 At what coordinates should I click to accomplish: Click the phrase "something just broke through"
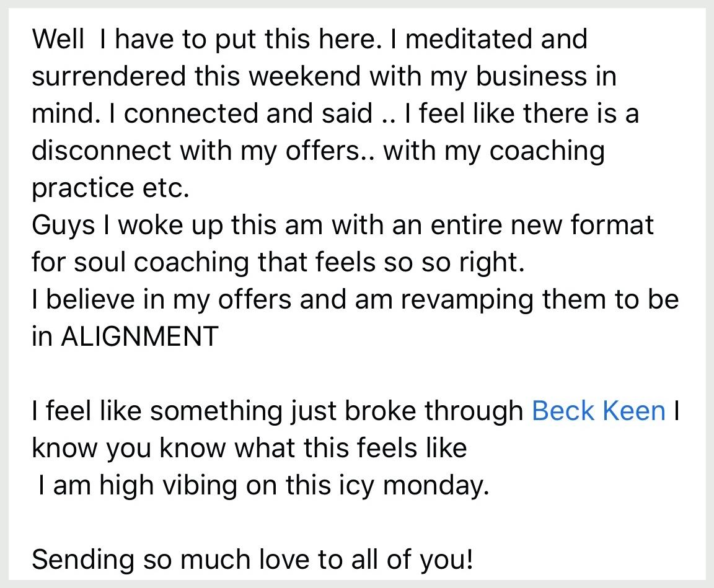(x=337, y=411)
